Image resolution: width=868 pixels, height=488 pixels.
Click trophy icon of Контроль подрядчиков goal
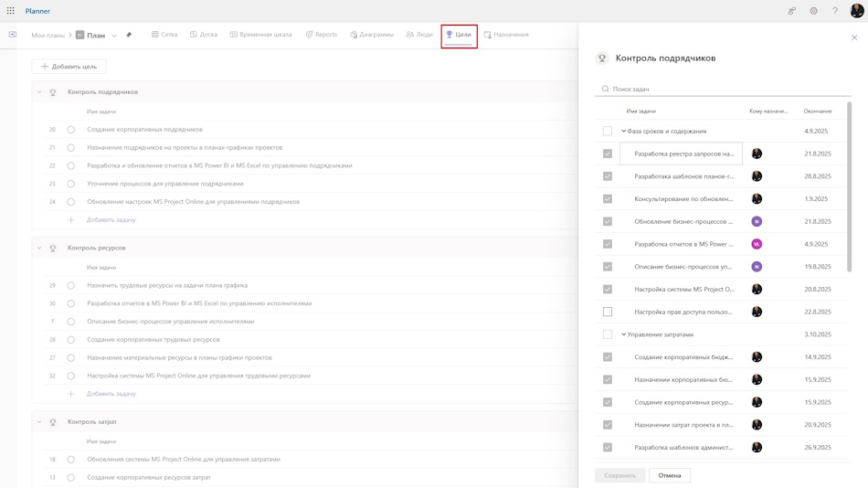(x=53, y=92)
